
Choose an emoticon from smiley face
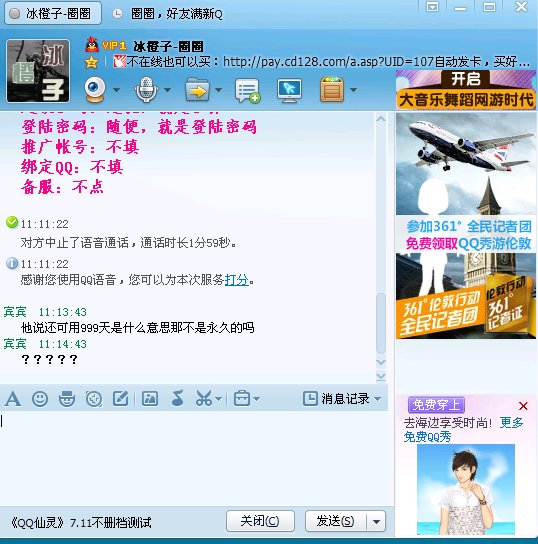[40, 399]
